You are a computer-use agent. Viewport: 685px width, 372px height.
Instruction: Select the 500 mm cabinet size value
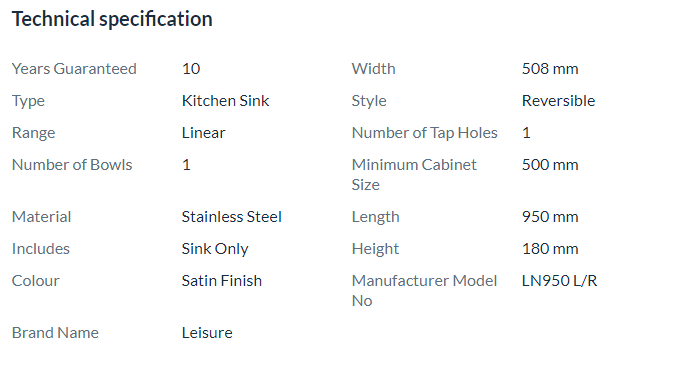[x=550, y=165]
